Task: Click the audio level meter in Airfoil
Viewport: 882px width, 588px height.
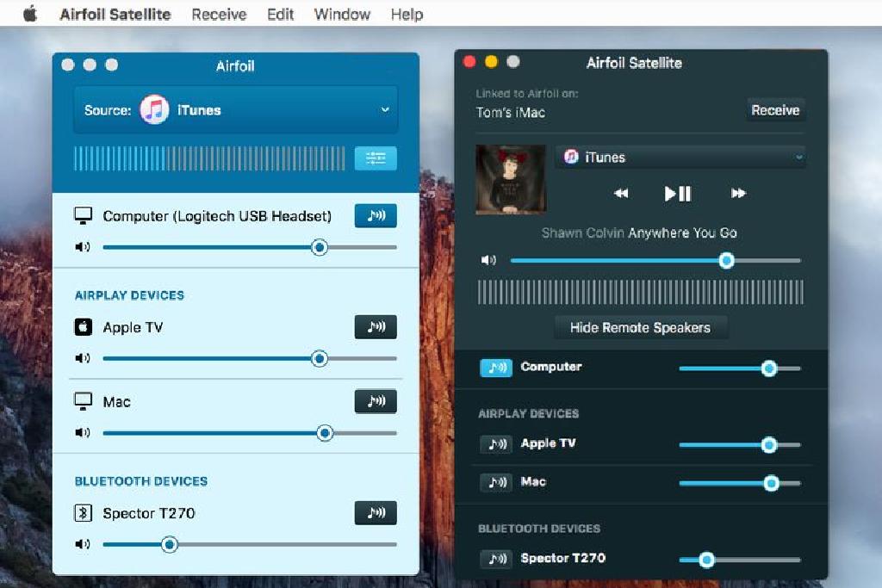Action: pyautogui.click(x=209, y=158)
